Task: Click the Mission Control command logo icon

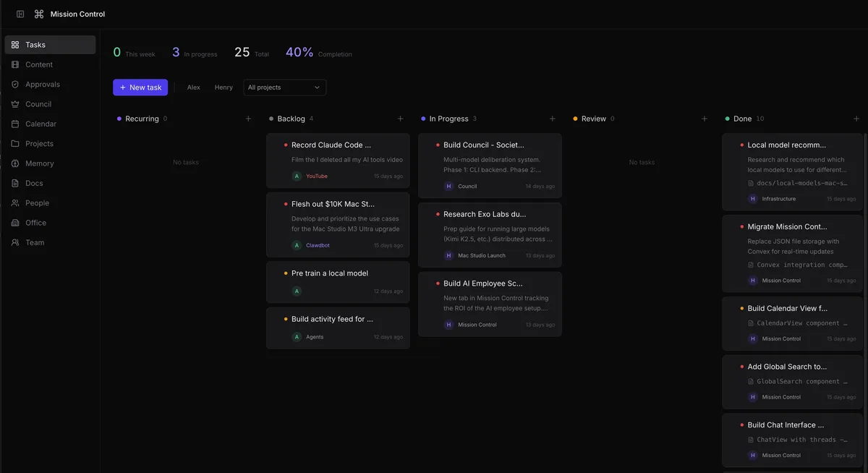Action: tap(39, 14)
